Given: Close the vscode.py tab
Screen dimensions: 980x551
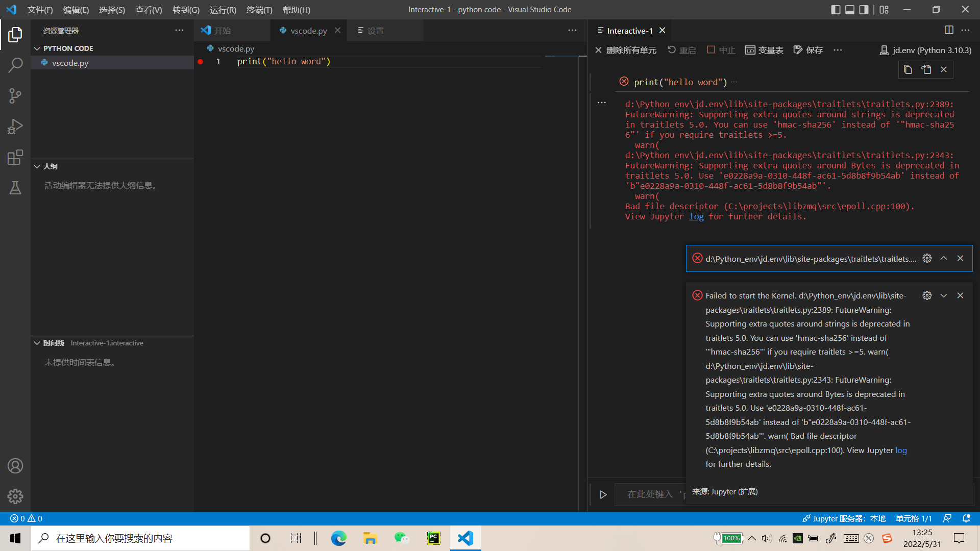Looking at the screenshot, I should point(337,30).
